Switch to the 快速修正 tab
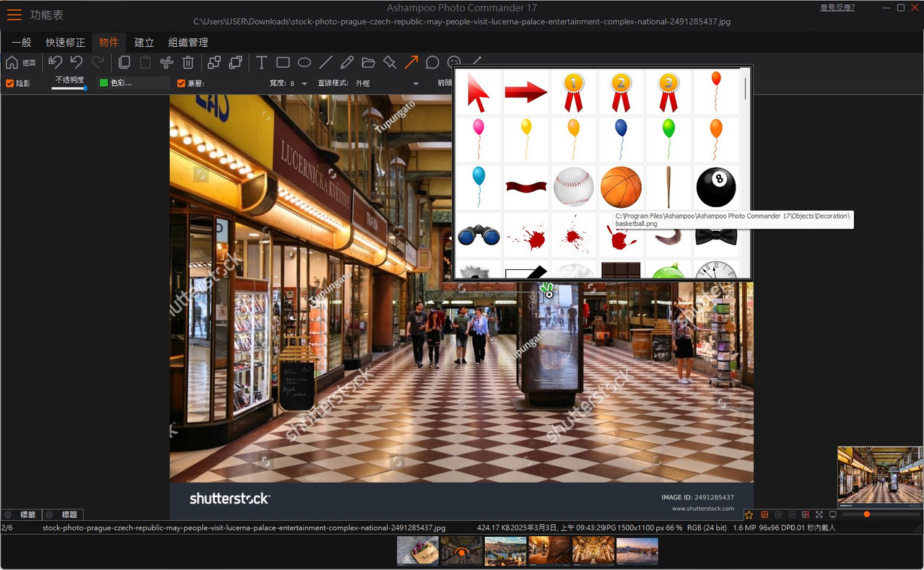Image resolution: width=924 pixels, height=570 pixels. point(66,43)
